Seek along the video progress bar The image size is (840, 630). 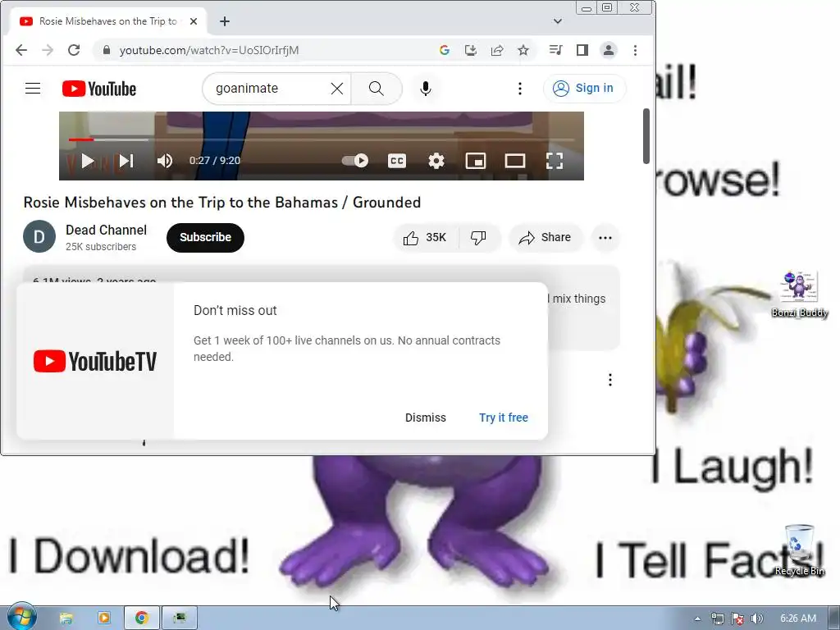pyautogui.click(x=322, y=139)
